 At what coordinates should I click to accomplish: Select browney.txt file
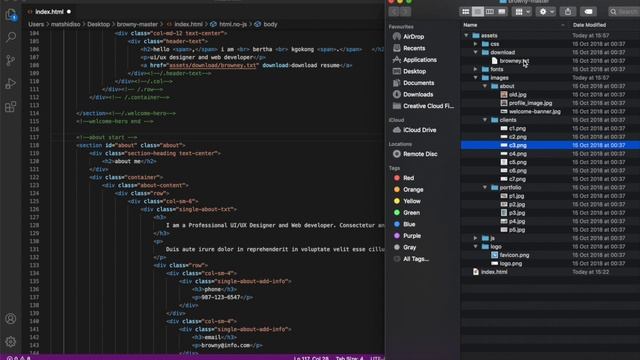point(514,61)
